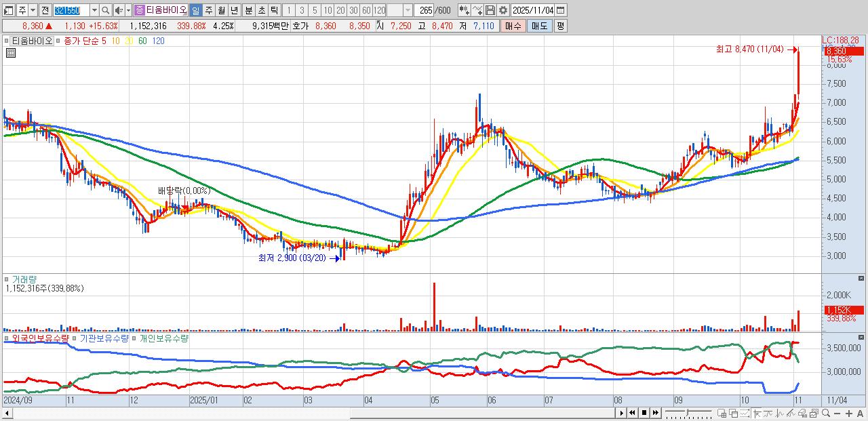The height and width of the screenshot is (421, 868).
Task: Select the 5 interval button
Action: (x=315, y=10)
